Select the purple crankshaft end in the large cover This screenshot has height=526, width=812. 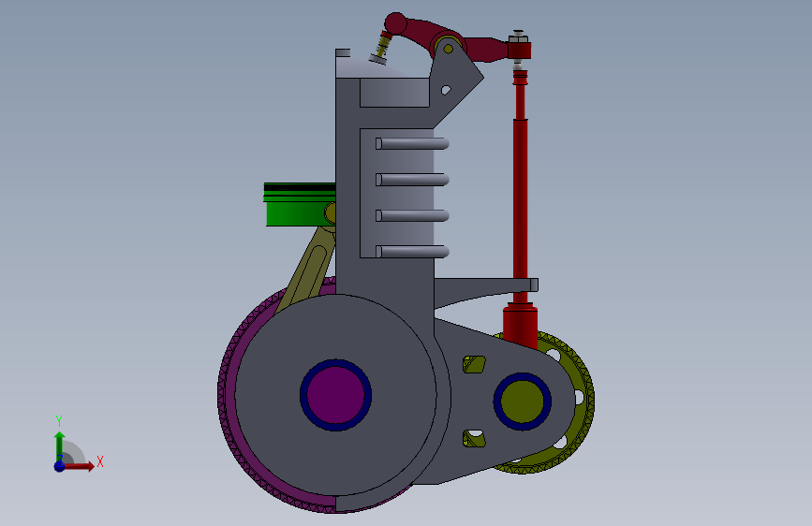[x=335, y=395]
